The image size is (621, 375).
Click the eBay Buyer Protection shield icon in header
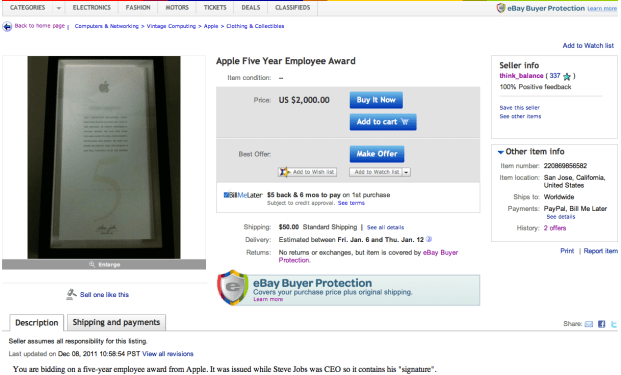[x=501, y=8]
